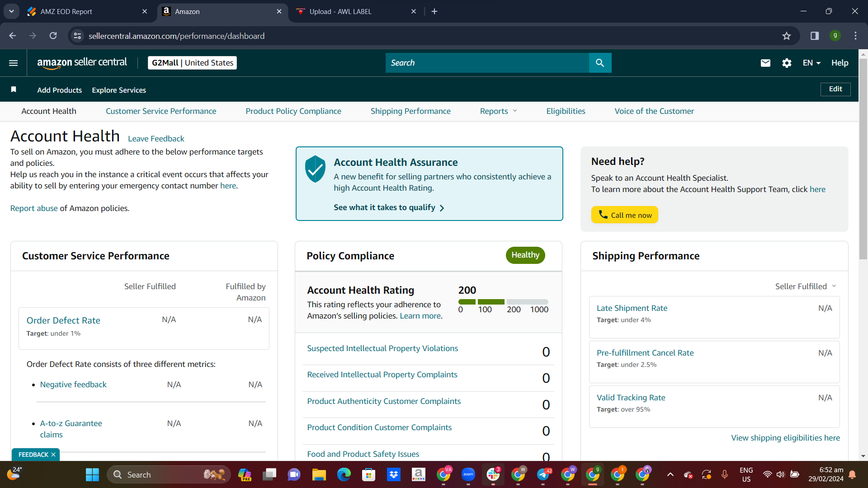Open the Amazon app in the taskbar
This screenshot has width=868, height=488.
[x=419, y=474]
